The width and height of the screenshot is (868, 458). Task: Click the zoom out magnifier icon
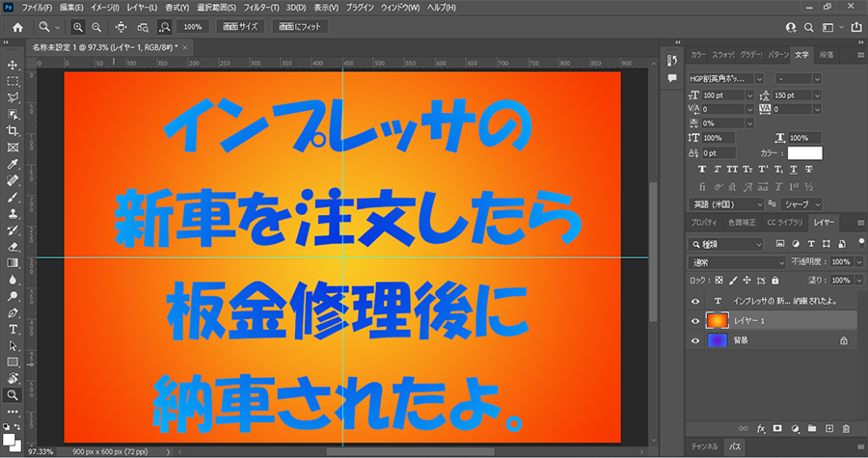tap(96, 27)
